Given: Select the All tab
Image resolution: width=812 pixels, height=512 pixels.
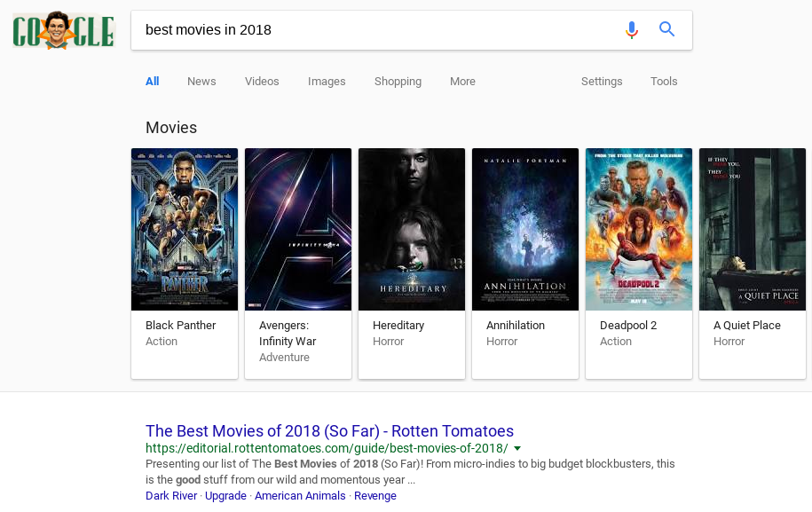Looking at the screenshot, I should pyautogui.click(x=153, y=82).
